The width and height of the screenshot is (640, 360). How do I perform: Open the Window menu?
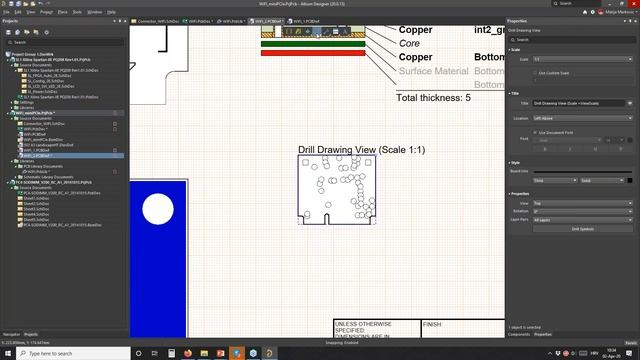click(x=94, y=12)
